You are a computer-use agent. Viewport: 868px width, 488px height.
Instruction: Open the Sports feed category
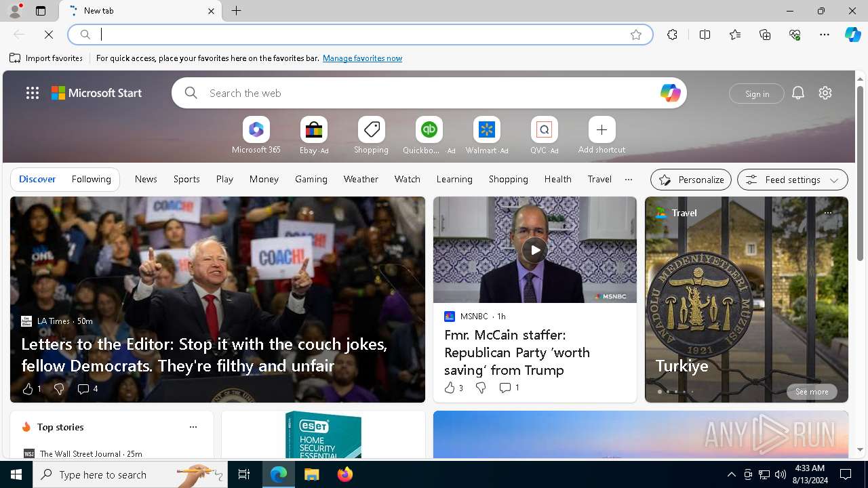[x=186, y=179]
